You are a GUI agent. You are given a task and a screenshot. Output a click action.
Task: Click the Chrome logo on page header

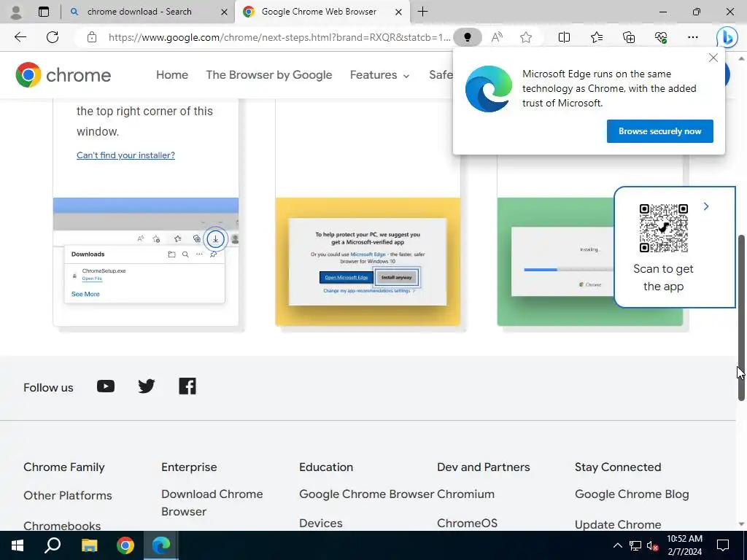(63, 75)
